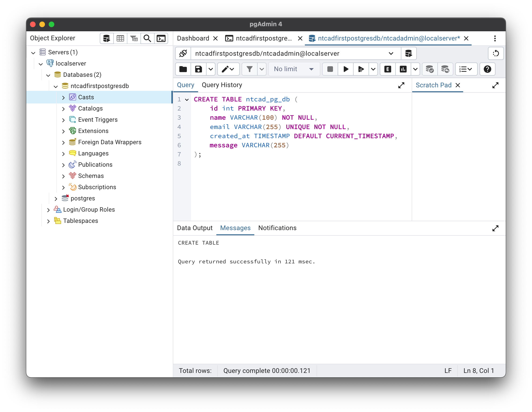This screenshot has height=412, width=532.
Task: Select the Messages tab
Action: tap(235, 228)
